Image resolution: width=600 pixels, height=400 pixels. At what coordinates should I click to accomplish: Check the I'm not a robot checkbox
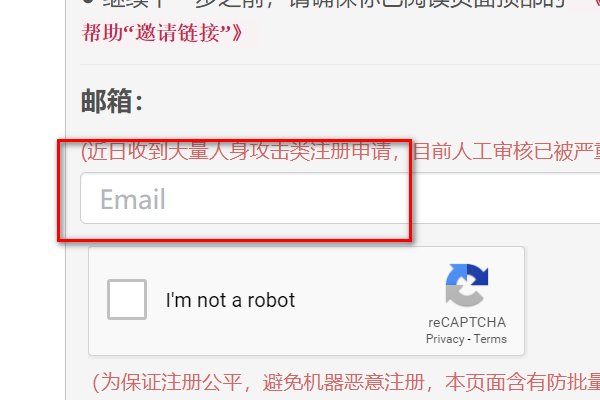127,299
